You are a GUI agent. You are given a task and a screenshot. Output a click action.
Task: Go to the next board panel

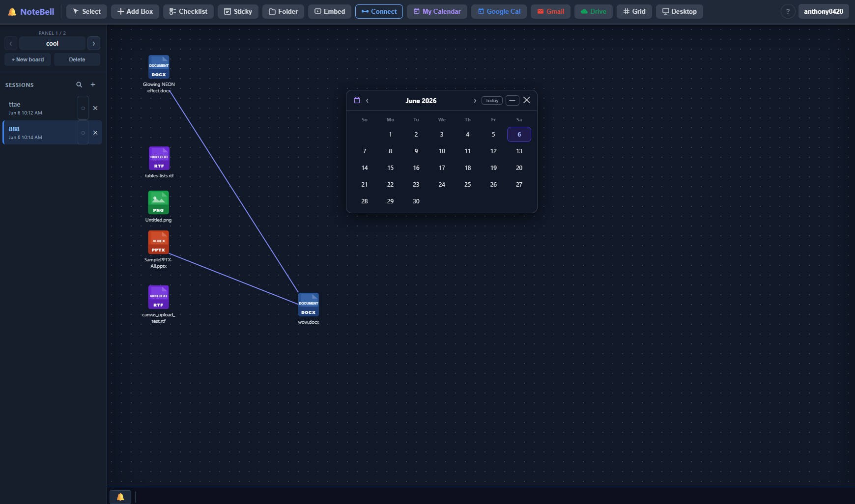(x=94, y=43)
